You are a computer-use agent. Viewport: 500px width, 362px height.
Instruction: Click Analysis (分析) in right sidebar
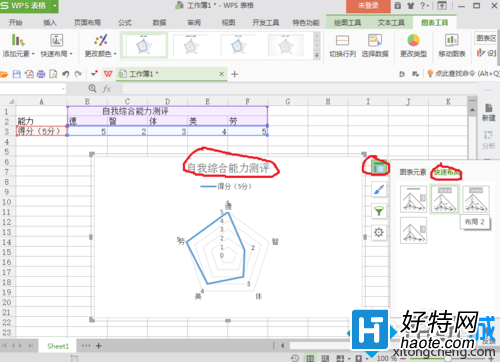click(x=489, y=140)
